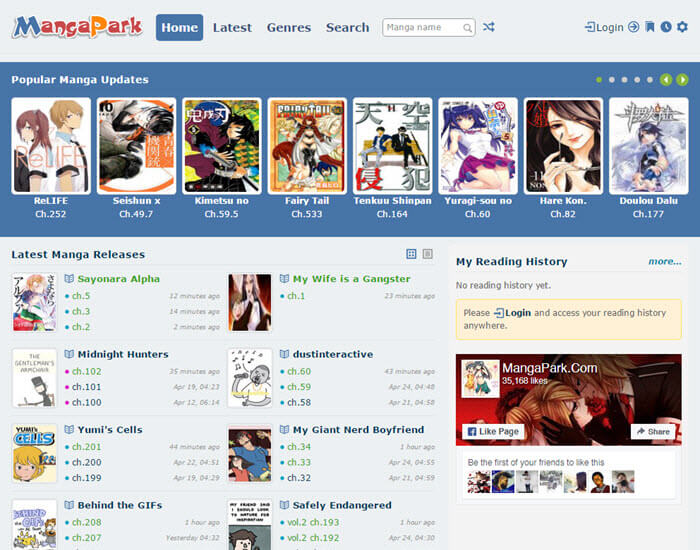Image resolution: width=700 pixels, height=550 pixels.
Task: Click book icon beside Behind the GIFs
Action: point(69,505)
